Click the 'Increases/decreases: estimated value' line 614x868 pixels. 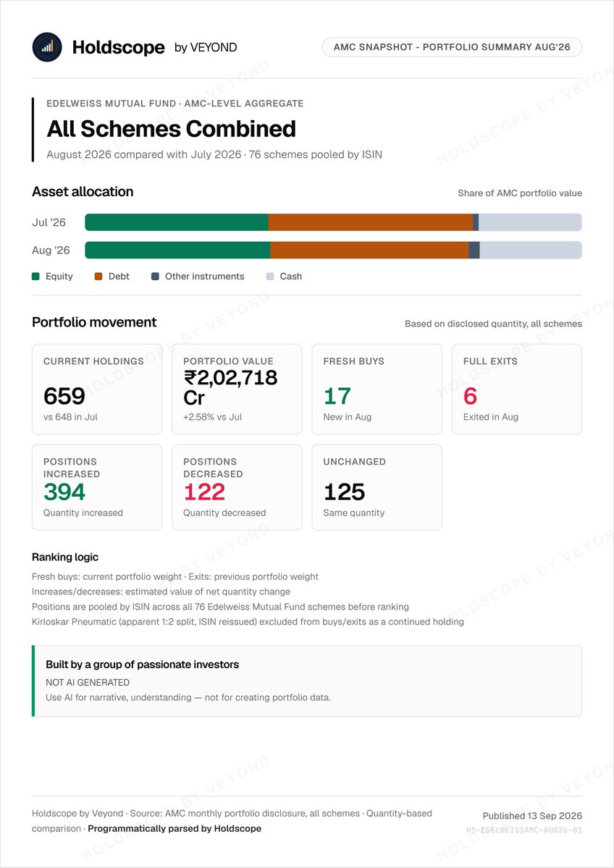click(x=161, y=591)
